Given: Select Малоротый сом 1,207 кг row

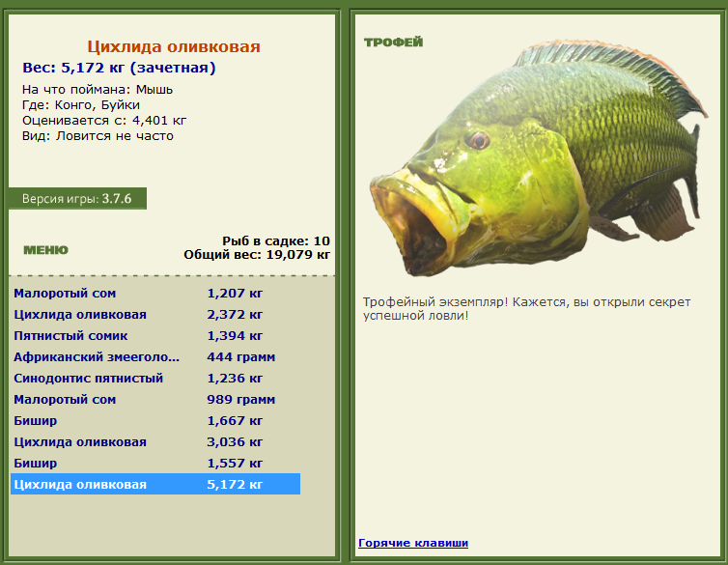Looking at the screenshot, I should pos(155,294).
